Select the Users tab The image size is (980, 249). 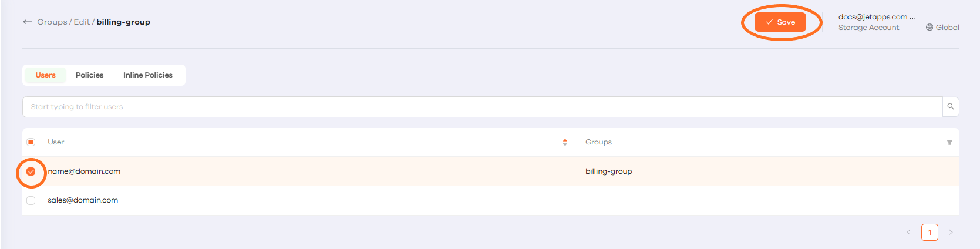[45, 75]
